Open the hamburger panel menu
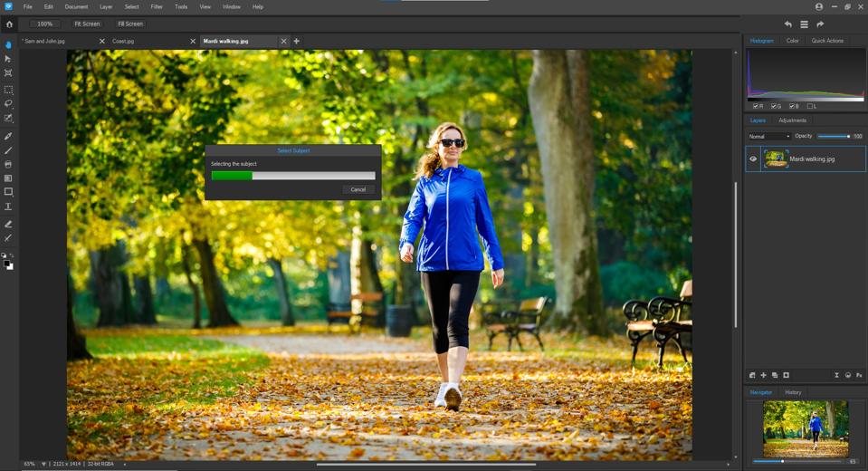This screenshot has width=868, height=471. [804, 24]
